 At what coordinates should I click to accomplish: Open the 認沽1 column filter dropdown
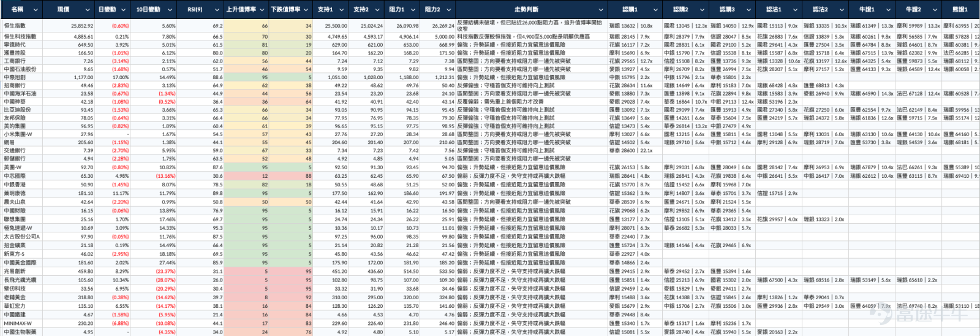(796, 10)
